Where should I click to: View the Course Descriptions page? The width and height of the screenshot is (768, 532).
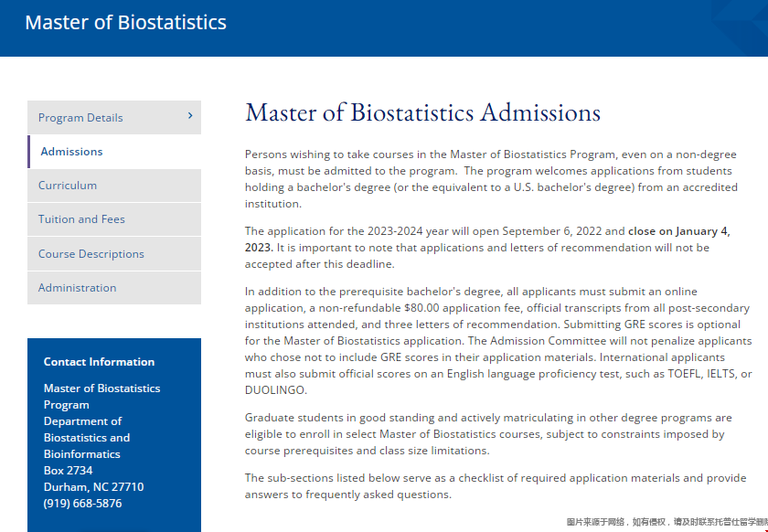(x=91, y=254)
